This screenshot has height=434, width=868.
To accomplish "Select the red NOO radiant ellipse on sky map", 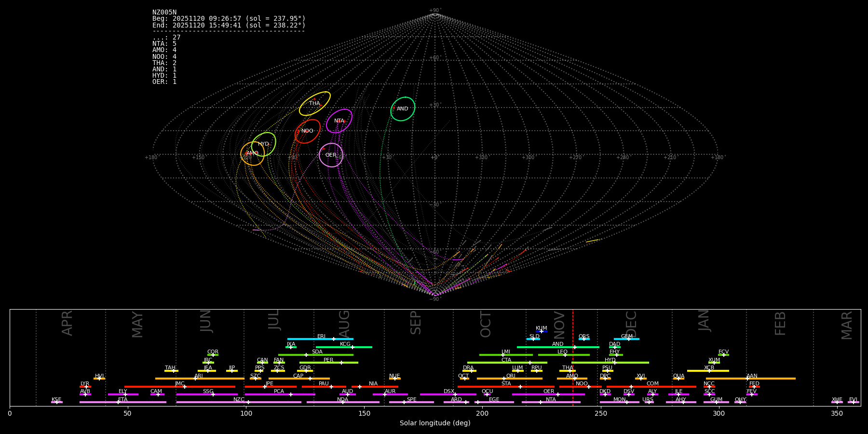I will (308, 131).
